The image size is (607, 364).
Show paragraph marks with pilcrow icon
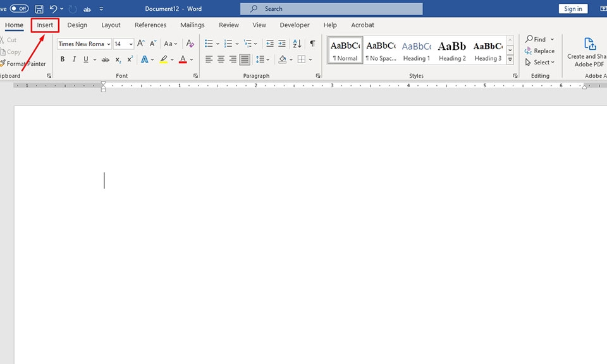click(x=312, y=44)
